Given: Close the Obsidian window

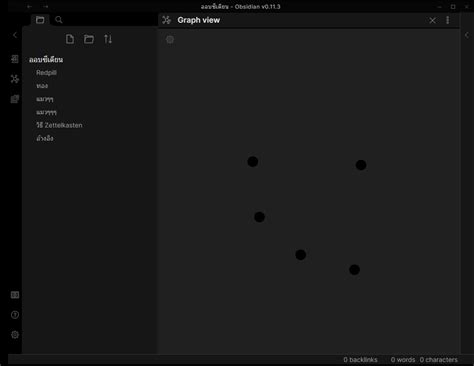Looking at the screenshot, I should tap(467, 7).
